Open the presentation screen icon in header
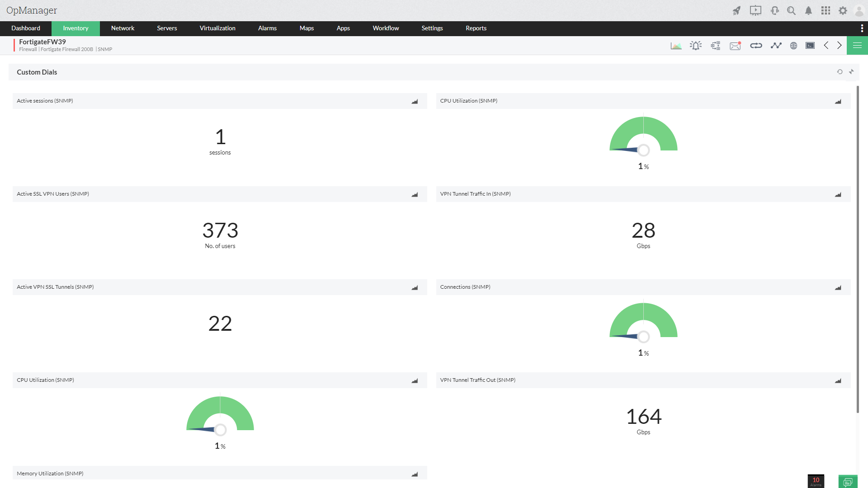868x488 pixels. tap(755, 10)
